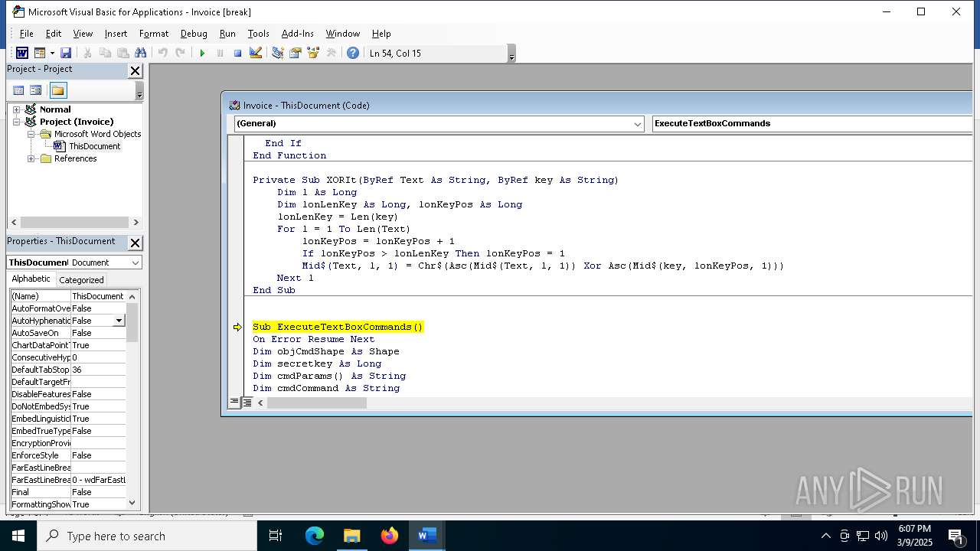
Task: Select the EnforceStyle property row
Action: click(x=67, y=455)
